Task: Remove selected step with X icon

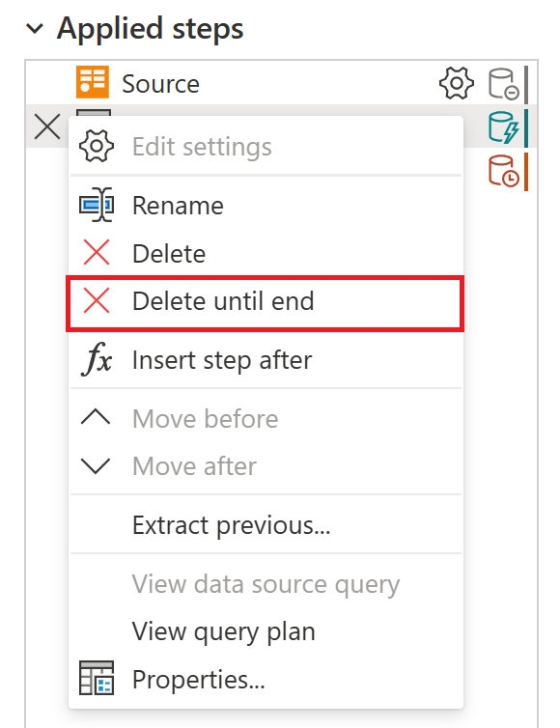Action: tap(47, 126)
